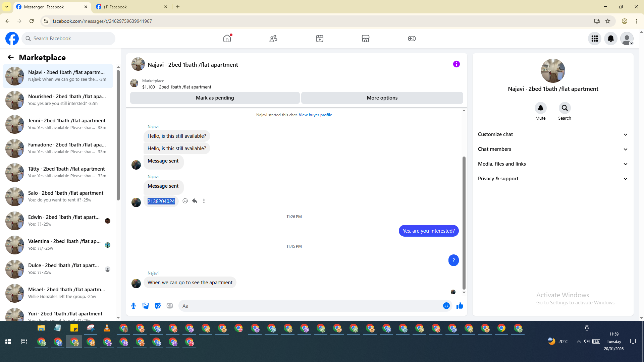
Task: Expand Customize chat section
Action: point(553,134)
